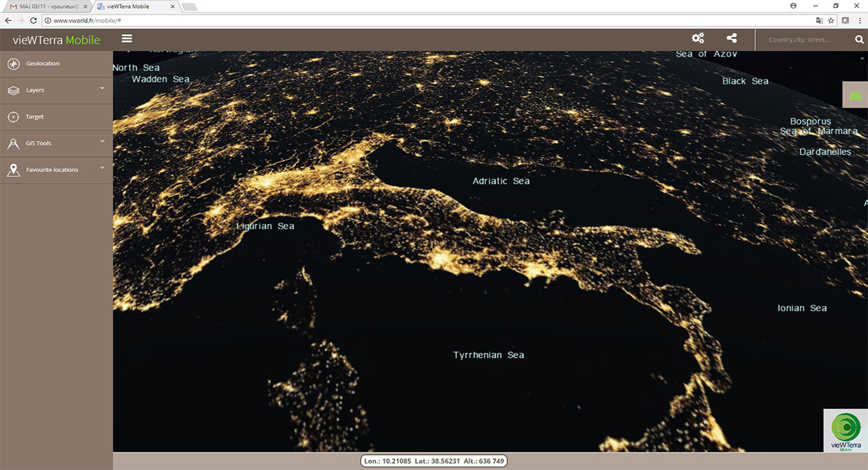
Task: Close the vieWTerra Mobile browser tab
Action: (x=172, y=6)
